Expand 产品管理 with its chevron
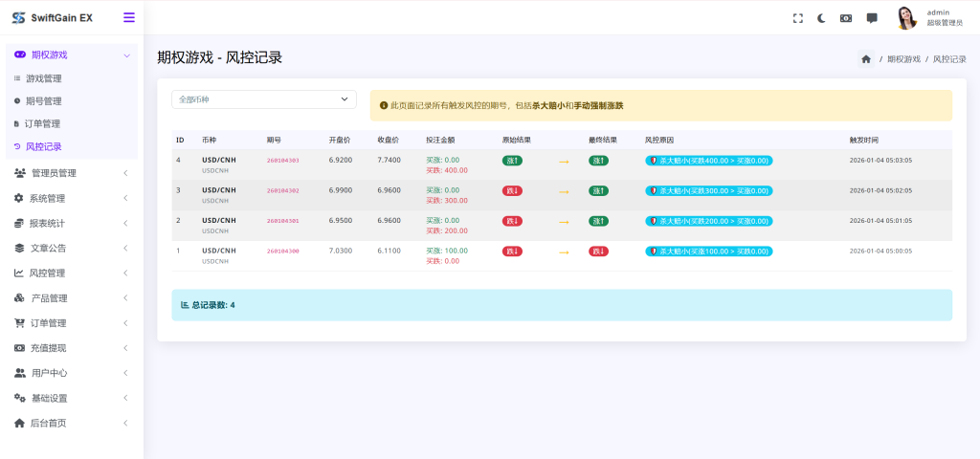Image resolution: width=980 pixels, height=459 pixels. [x=125, y=298]
